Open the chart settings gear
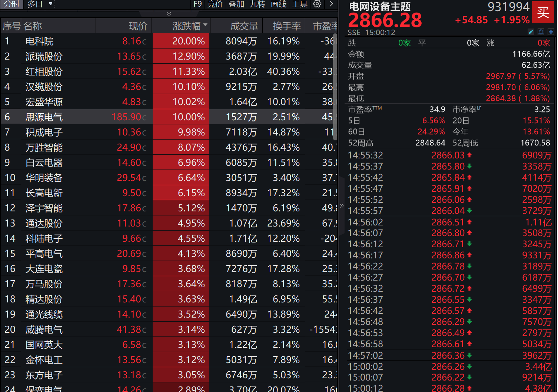558x392 pixels. pos(317,4)
